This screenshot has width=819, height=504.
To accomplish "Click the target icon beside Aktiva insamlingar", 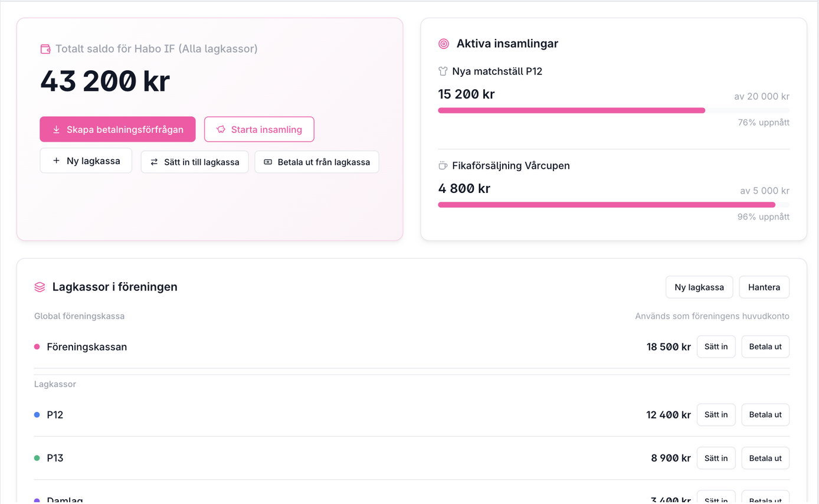I will point(443,43).
